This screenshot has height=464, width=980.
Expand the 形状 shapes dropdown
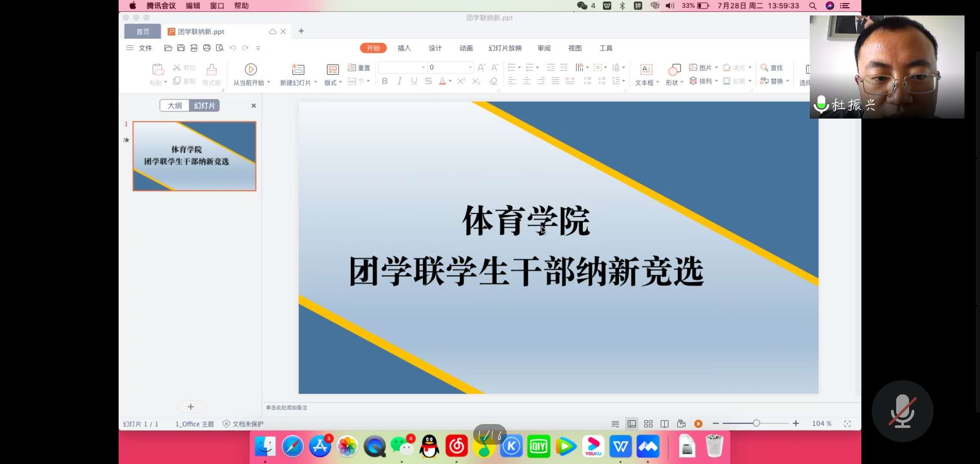point(682,82)
